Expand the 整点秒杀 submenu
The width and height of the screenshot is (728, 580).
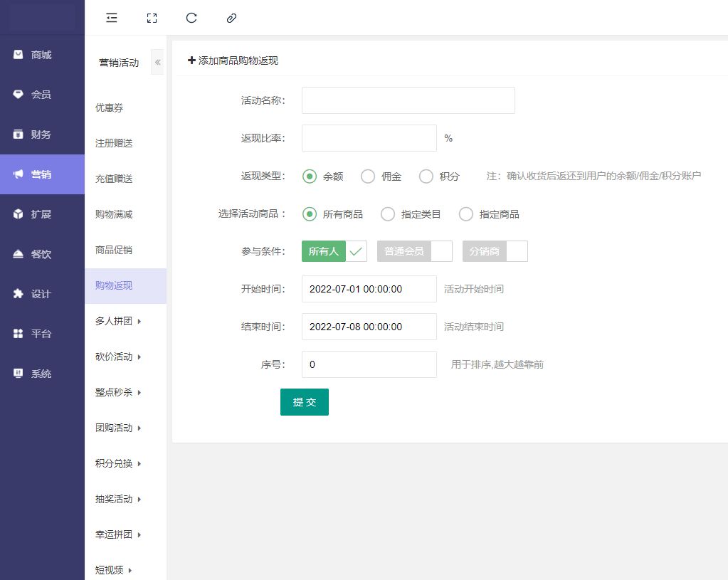pos(118,392)
